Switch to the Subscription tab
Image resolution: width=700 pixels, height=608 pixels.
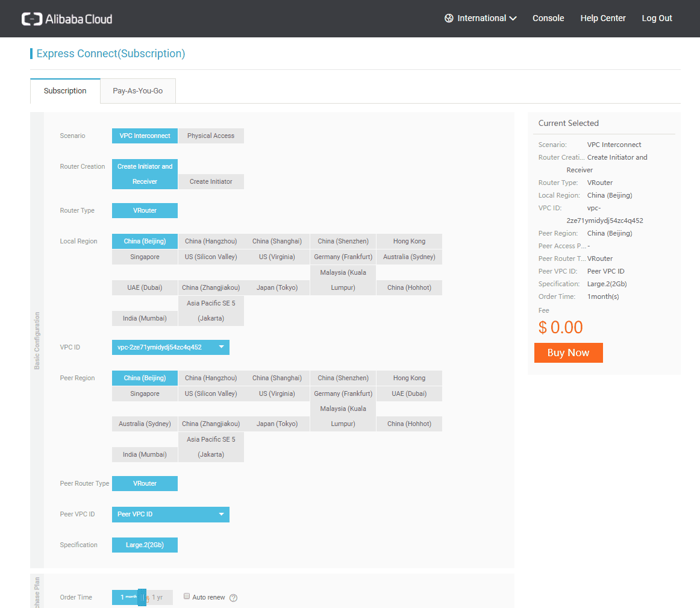pyautogui.click(x=65, y=91)
